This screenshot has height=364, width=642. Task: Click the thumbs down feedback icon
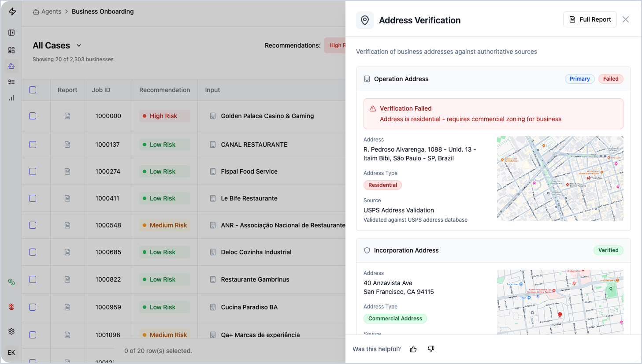coord(431,349)
